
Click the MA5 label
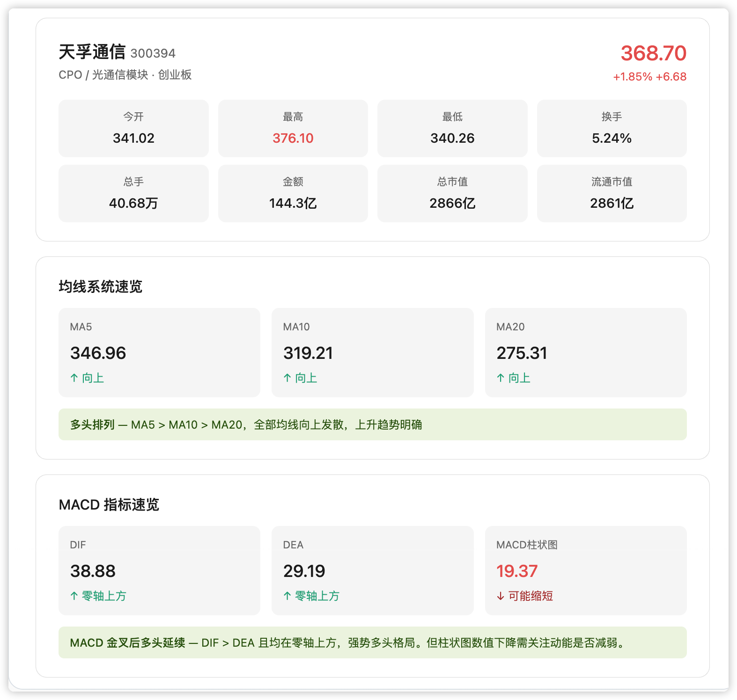point(81,327)
